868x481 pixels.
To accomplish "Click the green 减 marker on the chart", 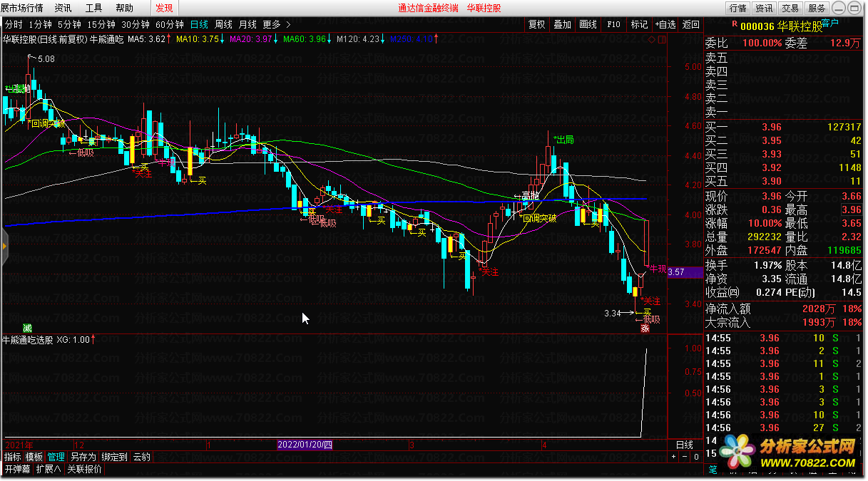I will click(27, 327).
